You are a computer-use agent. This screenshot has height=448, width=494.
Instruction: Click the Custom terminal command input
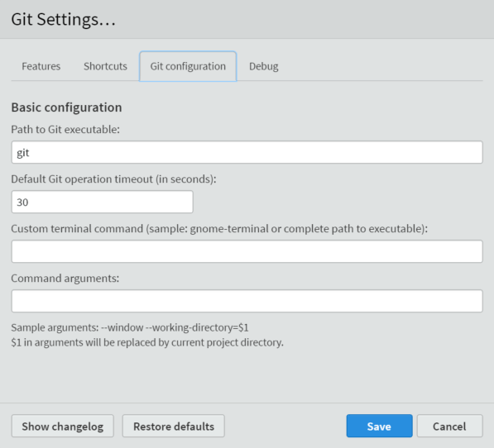[247, 251]
